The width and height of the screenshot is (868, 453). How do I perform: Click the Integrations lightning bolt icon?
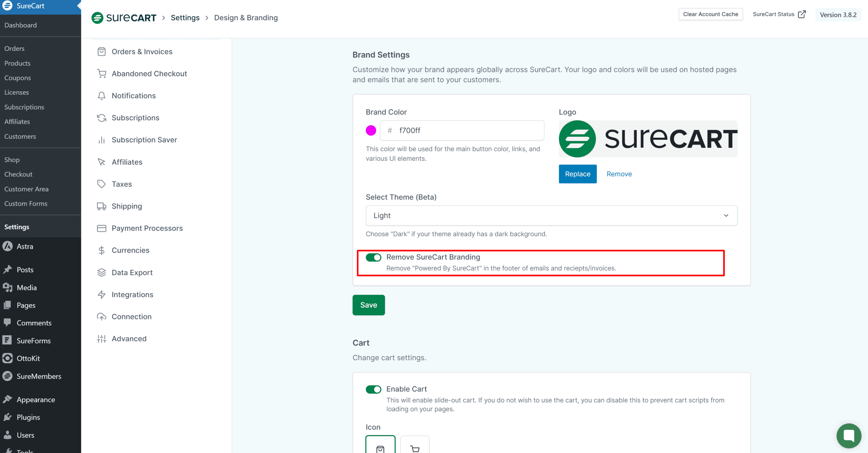click(x=101, y=295)
